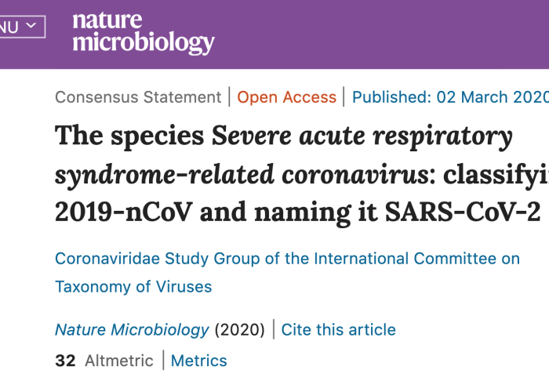This screenshot has height=392, width=549.
Task: Open the Metrics link
Action: [x=199, y=361]
